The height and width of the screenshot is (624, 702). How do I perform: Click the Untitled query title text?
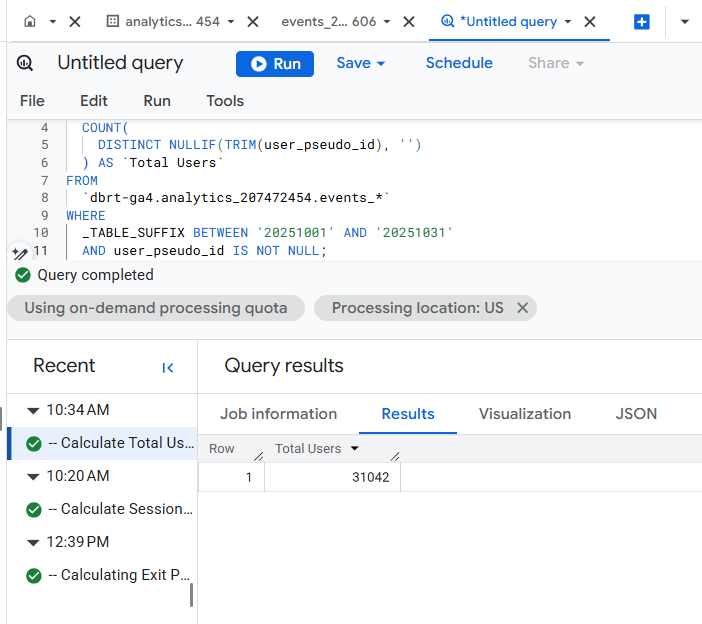[x=120, y=63]
